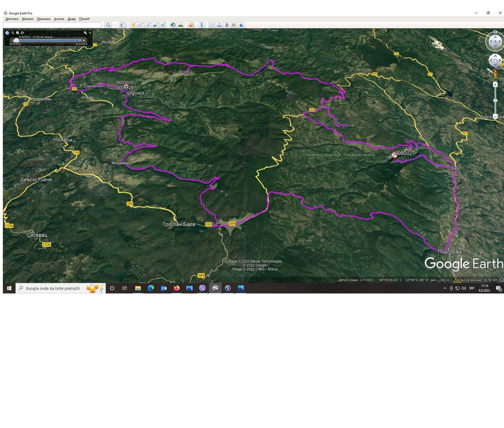Open the Прикажи menu
This screenshot has height=428, width=504.
point(44,19)
